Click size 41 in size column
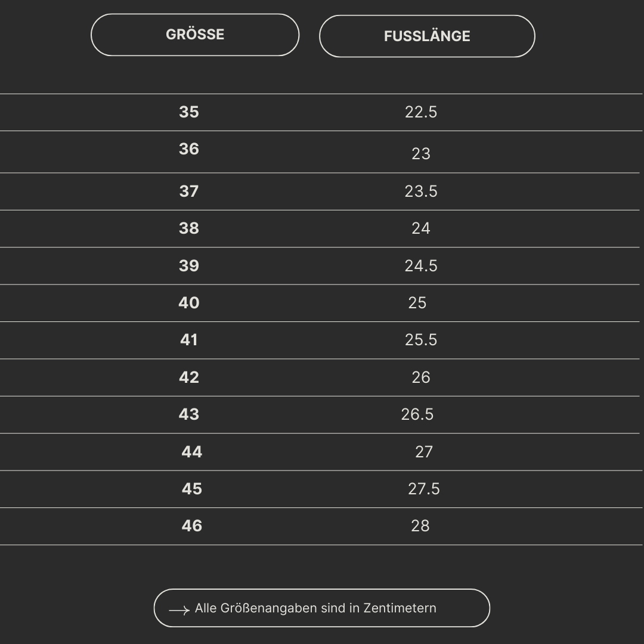The height and width of the screenshot is (644, 644). coord(189,340)
